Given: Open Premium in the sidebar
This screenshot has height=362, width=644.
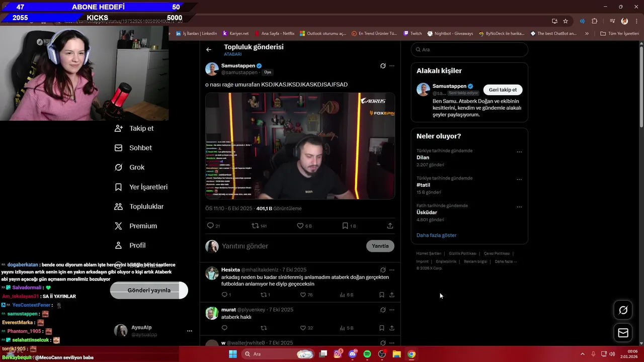Looking at the screenshot, I should (x=136, y=226).
